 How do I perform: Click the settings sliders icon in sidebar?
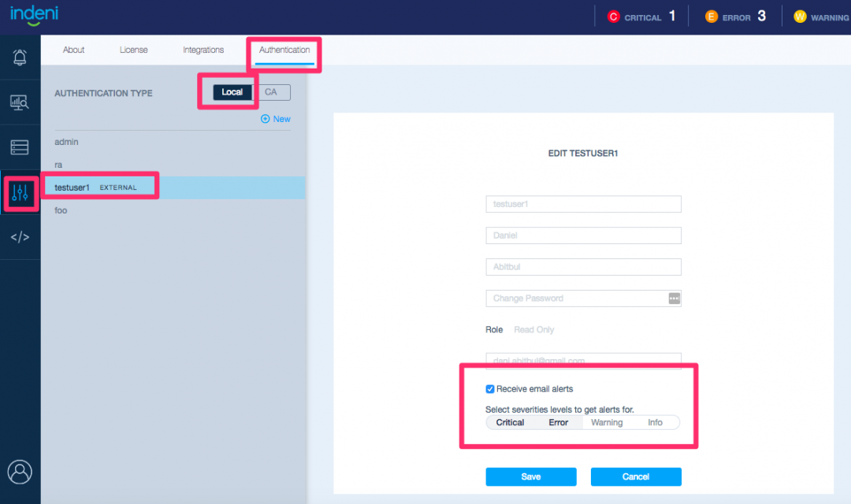20,193
